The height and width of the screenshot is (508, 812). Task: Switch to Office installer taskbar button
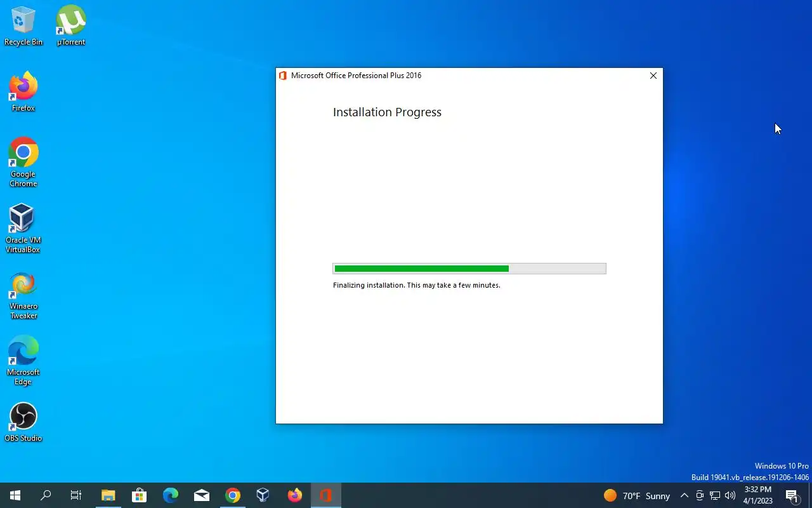(326, 495)
